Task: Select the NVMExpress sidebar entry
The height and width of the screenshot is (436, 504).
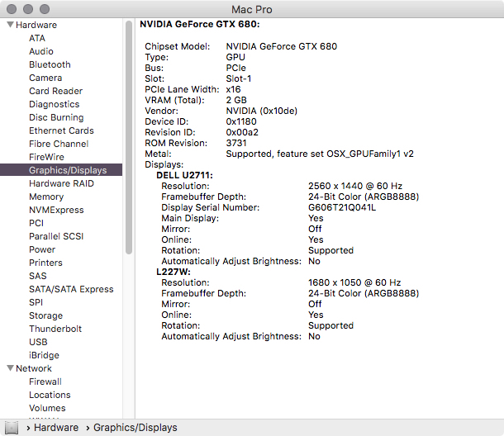Action: click(x=56, y=210)
